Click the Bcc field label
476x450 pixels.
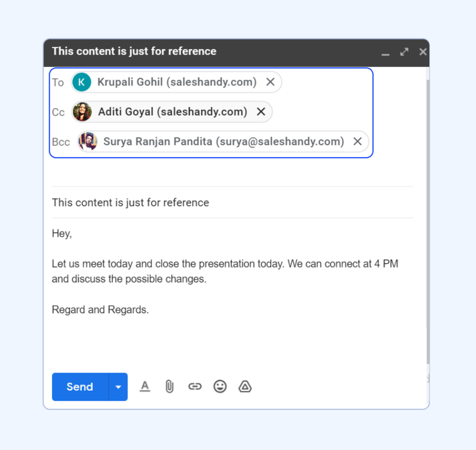[61, 142]
